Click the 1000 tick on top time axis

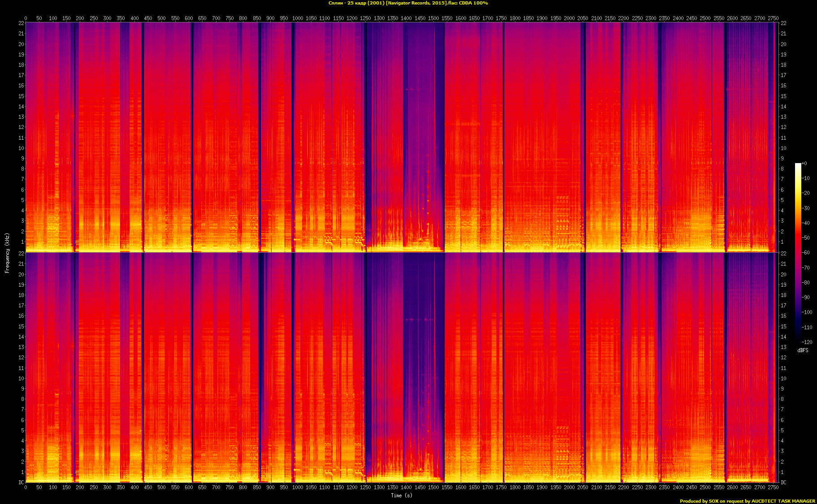click(x=298, y=18)
